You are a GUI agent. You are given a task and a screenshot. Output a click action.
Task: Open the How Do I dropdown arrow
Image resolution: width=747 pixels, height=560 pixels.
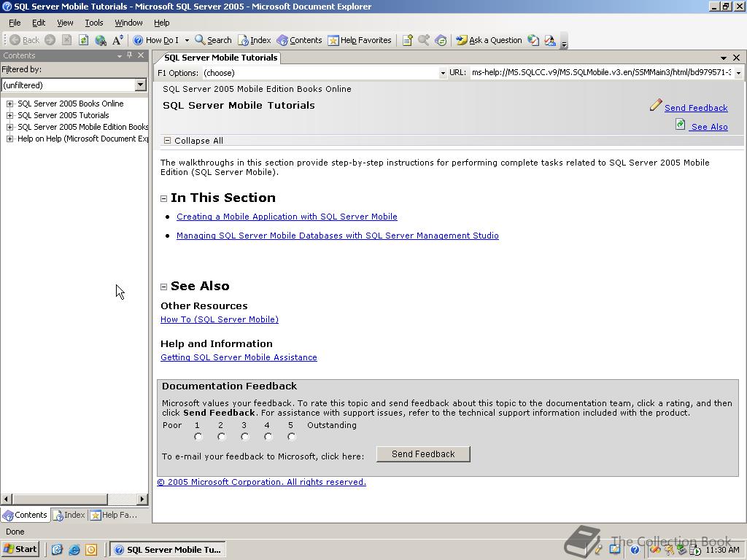(187, 41)
